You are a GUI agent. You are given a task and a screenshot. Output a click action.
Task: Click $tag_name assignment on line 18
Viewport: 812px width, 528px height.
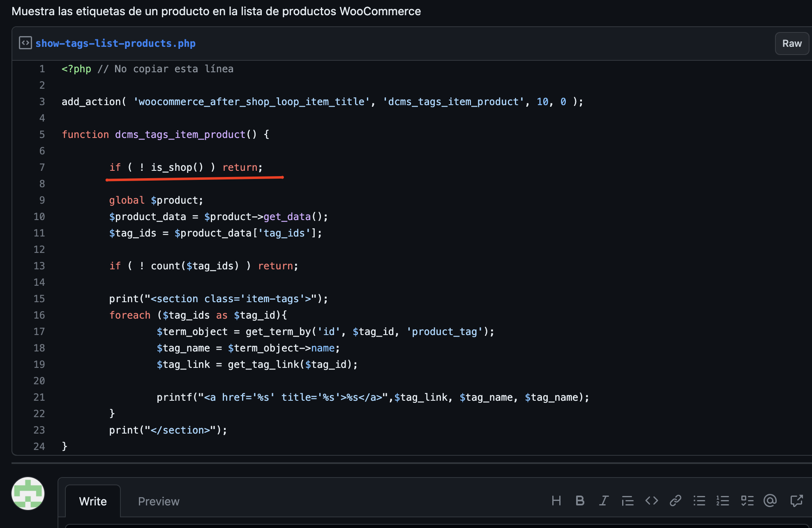[248, 348]
